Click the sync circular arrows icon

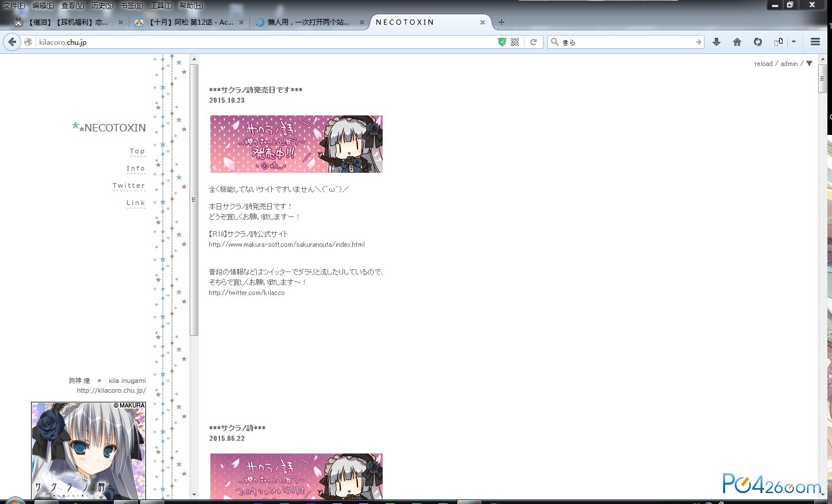pyautogui.click(x=758, y=42)
